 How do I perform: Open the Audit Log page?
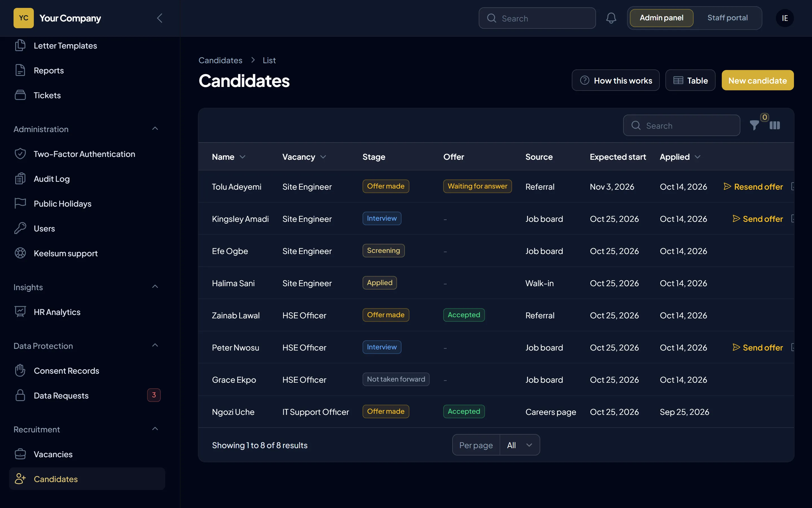click(x=87, y=179)
